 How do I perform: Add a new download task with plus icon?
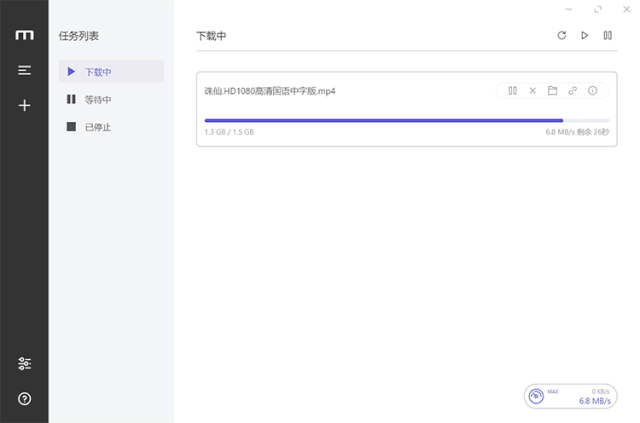(x=24, y=105)
